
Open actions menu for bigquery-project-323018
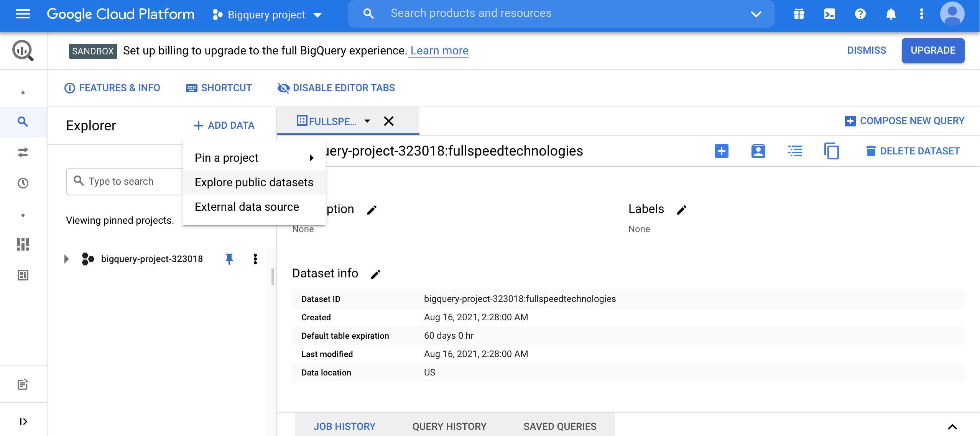coord(255,259)
